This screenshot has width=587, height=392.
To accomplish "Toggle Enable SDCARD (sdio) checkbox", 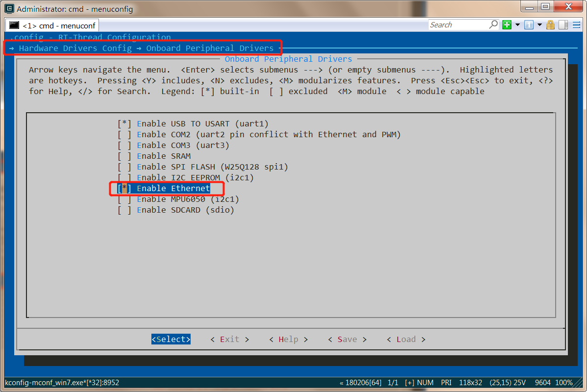I will click(124, 210).
